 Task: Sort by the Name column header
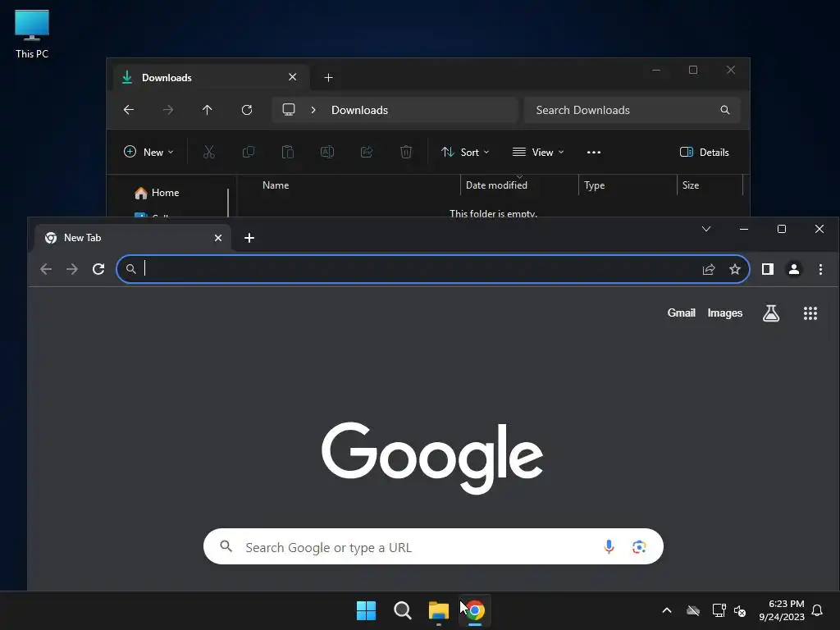tap(276, 185)
